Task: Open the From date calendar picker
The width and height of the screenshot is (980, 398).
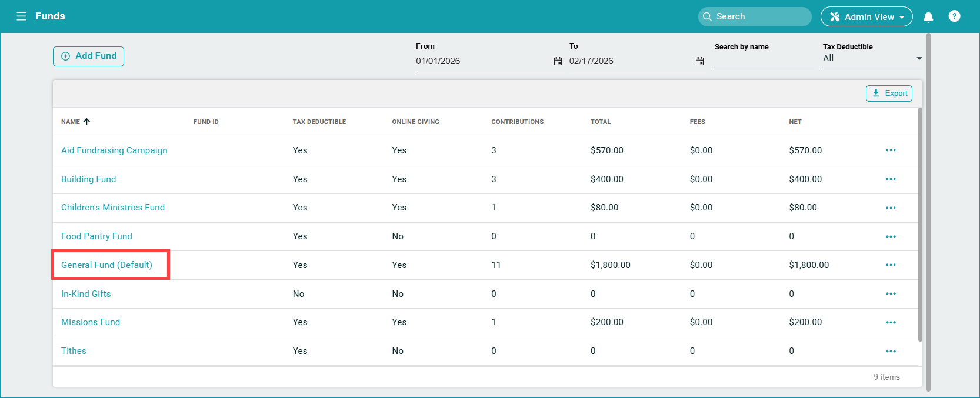Action: 558,61
